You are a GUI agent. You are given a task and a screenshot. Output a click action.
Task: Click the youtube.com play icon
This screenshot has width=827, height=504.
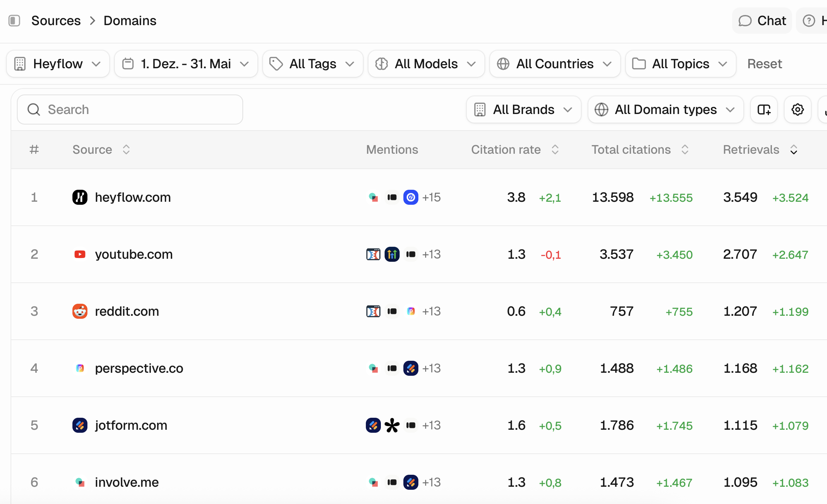tap(80, 254)
